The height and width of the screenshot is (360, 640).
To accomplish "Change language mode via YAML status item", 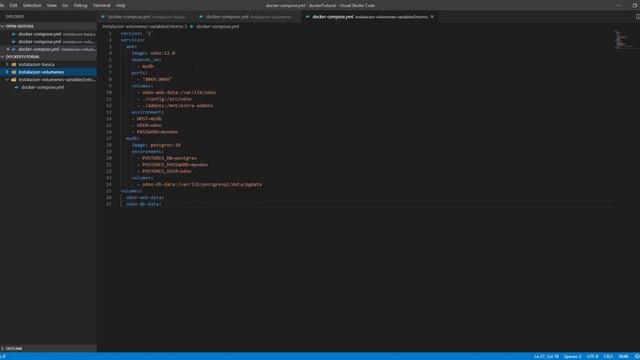I will tap(623, 356).
